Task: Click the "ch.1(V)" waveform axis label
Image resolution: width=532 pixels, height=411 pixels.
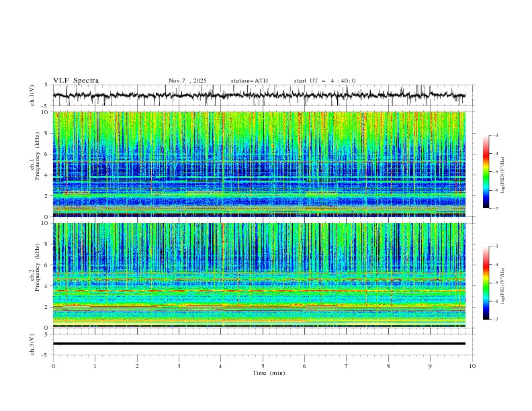Action: click(32, 95)
